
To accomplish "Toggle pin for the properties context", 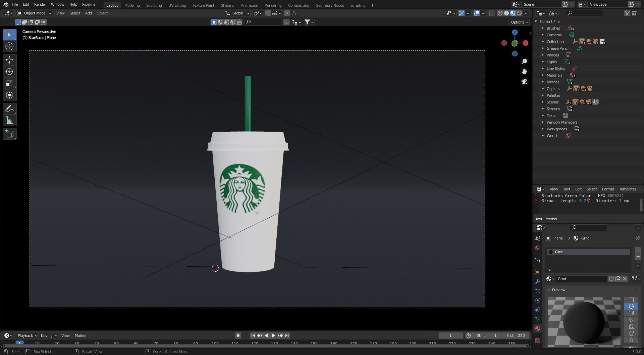I will point(638,238).
